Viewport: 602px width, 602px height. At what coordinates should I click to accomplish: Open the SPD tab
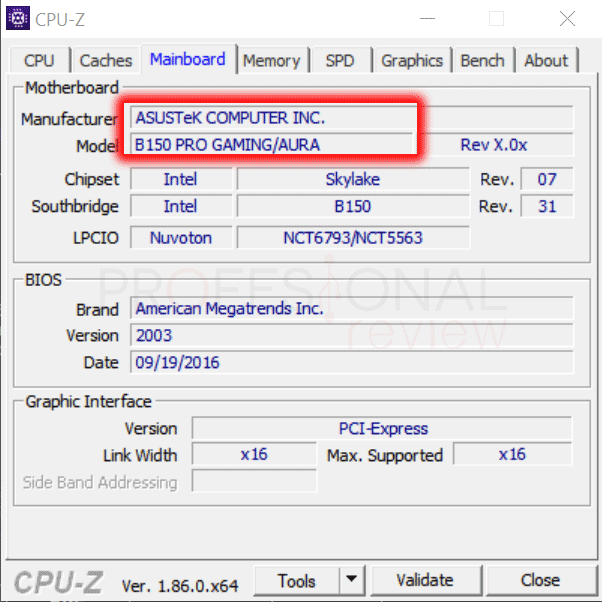(x=340, y=61)
